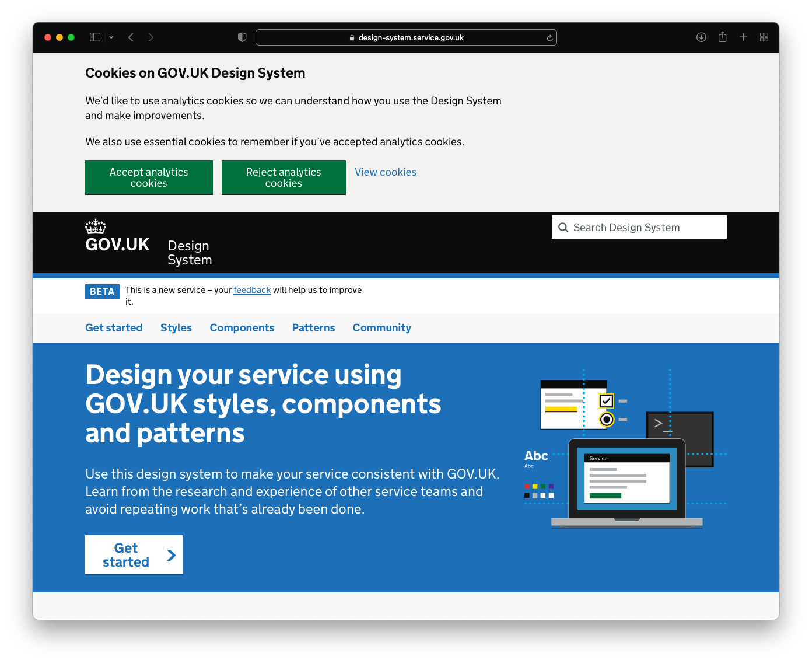Follow the feedback link in beta banner

[x=252, y=290]
